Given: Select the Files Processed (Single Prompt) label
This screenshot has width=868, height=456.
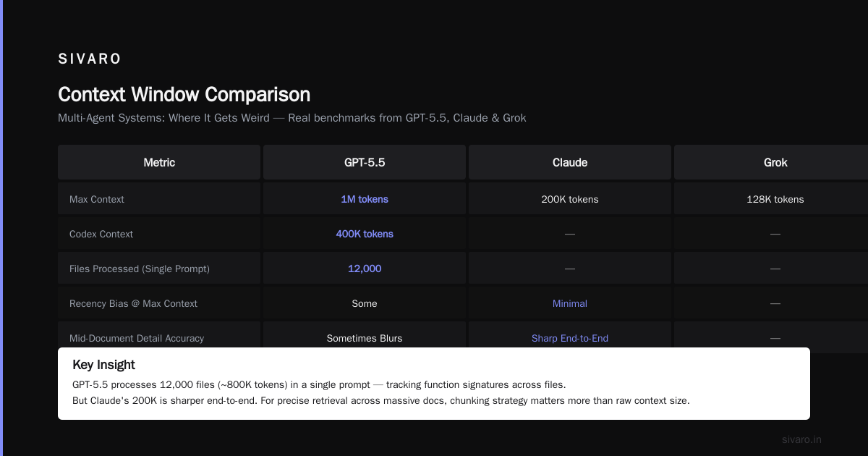Looking at the screenshot, I should [140, 269].
